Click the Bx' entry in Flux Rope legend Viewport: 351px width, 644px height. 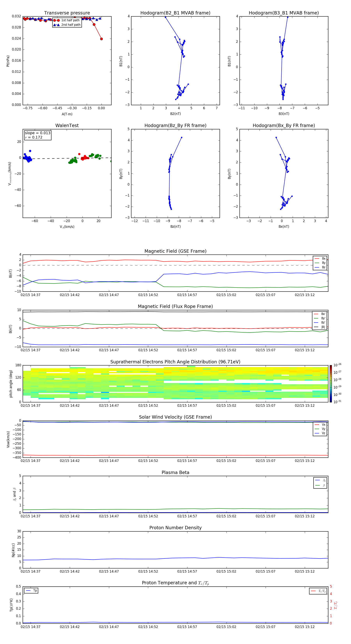(x=320, y=314)
